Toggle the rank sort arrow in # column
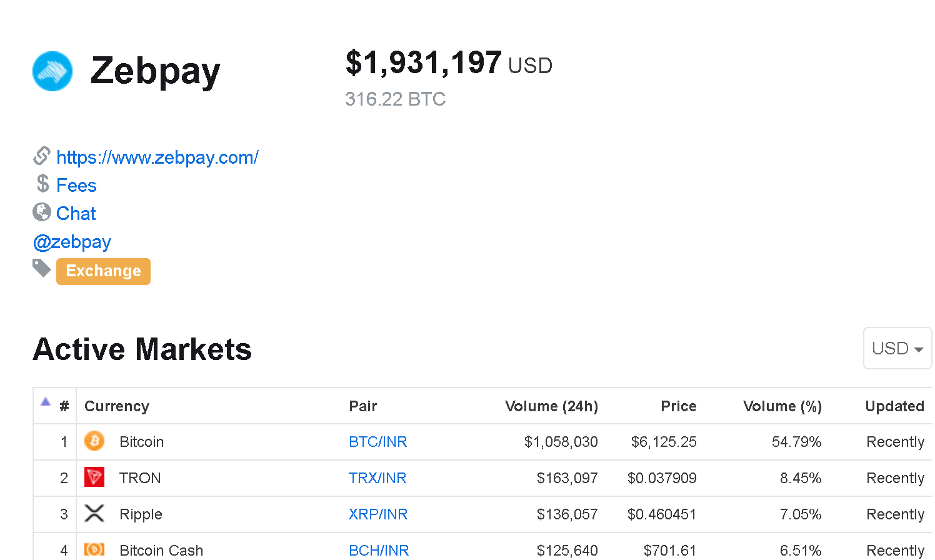This screenshot has height=560, width=935. click(x=46, y=402)
